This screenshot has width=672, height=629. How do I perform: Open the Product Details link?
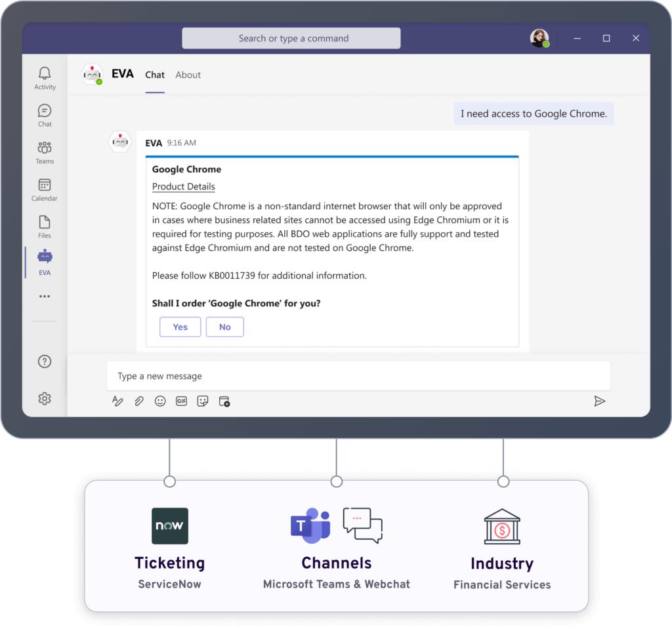(x=183, y=186)
